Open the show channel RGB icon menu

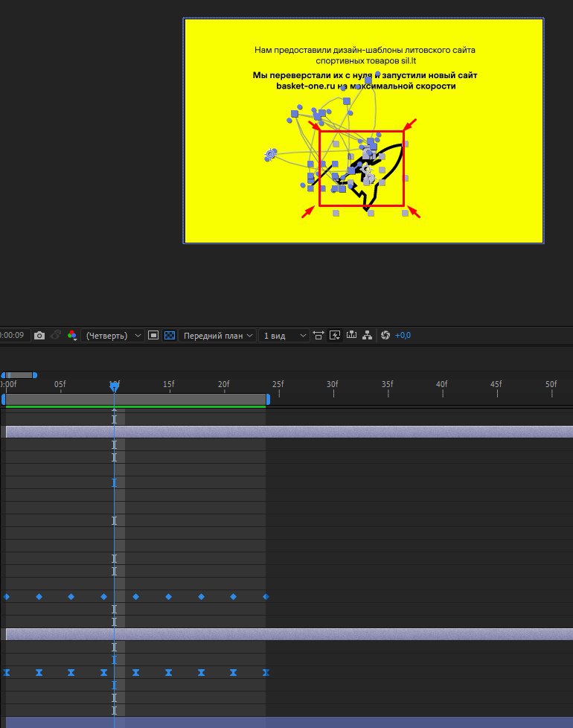pyautogui.click(x=72, y=335)
